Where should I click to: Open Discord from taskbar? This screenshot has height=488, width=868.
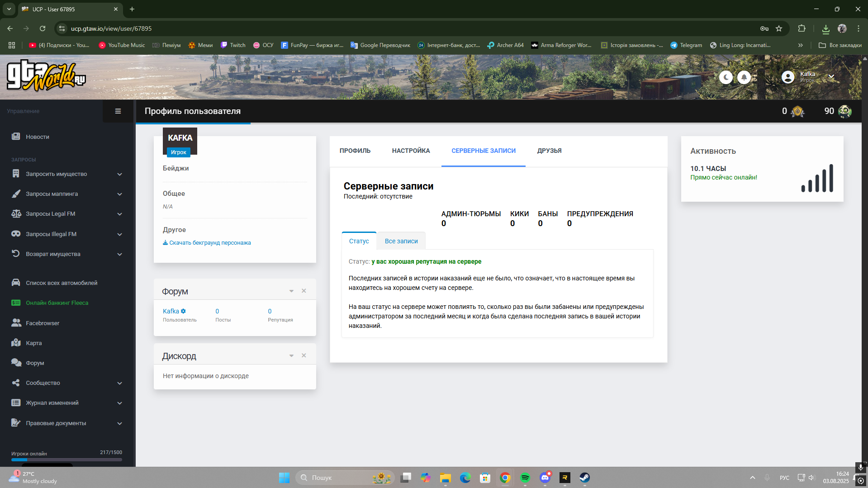545,478
